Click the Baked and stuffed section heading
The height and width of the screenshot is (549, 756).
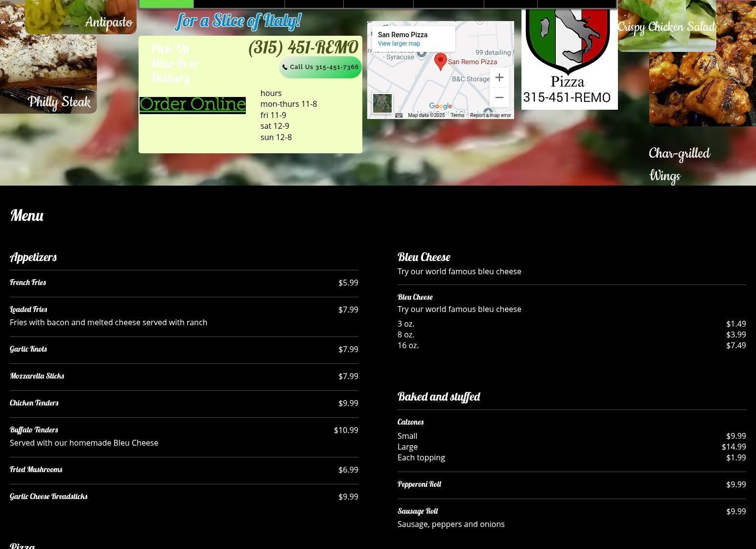tap(439, 397)
